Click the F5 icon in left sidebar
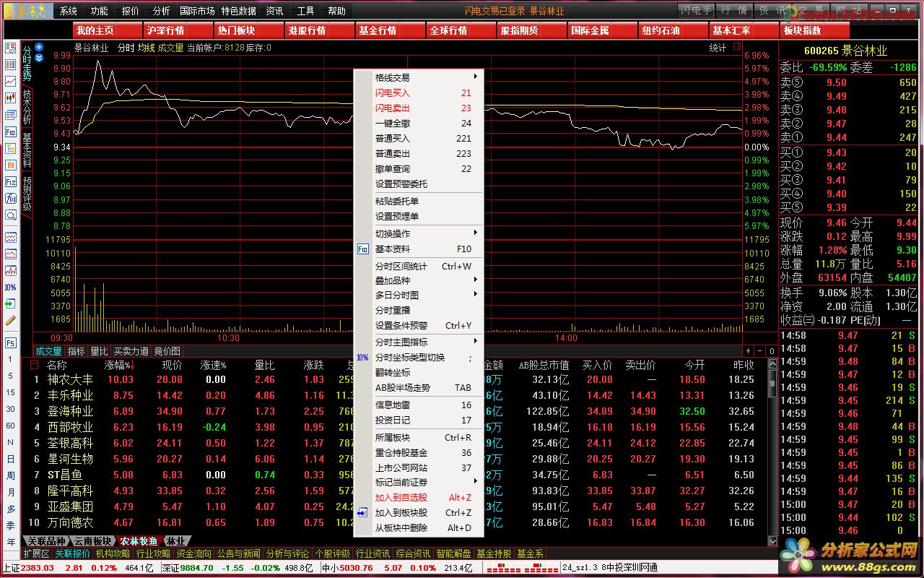The height and width of the screenshot is (578, 924). click(x=11, y=342)
